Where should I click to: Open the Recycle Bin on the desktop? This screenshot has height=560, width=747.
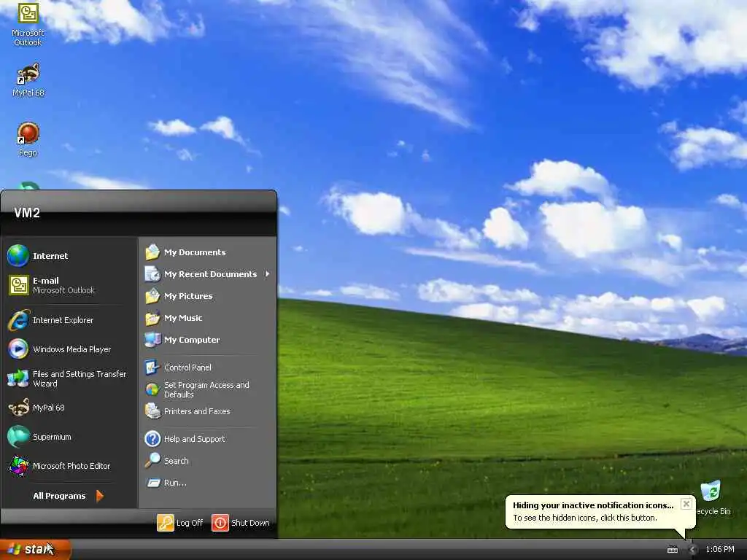(712, 498)
